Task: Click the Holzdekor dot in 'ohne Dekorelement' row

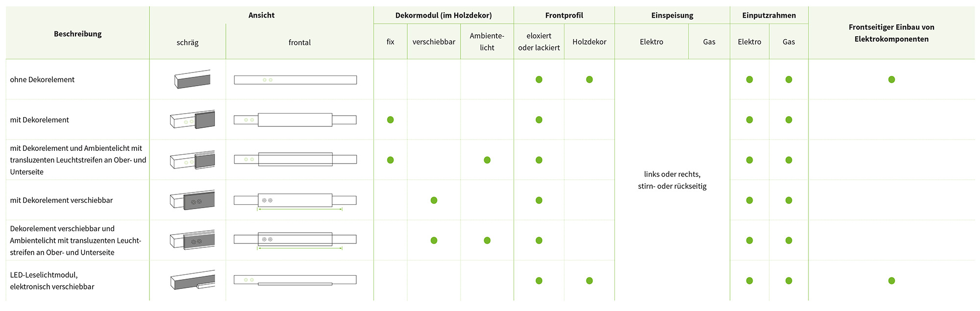Action: pyautogui.click(x=589, y=79)
